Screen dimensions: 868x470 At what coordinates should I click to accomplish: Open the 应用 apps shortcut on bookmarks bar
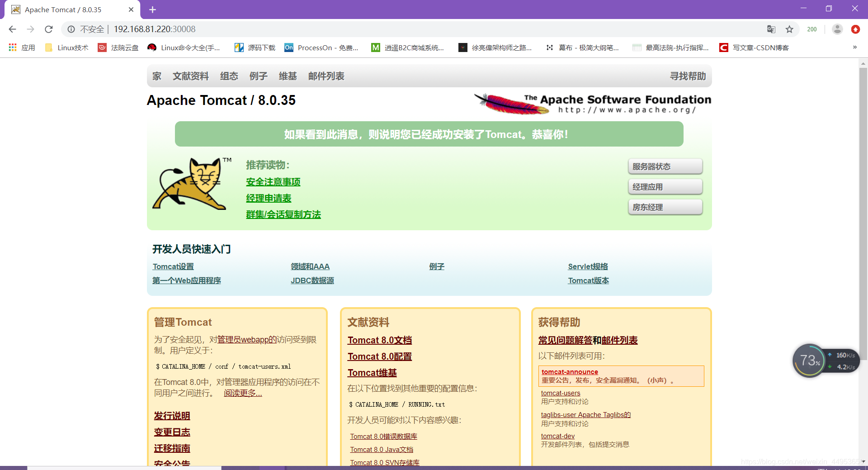click(22, 47)
